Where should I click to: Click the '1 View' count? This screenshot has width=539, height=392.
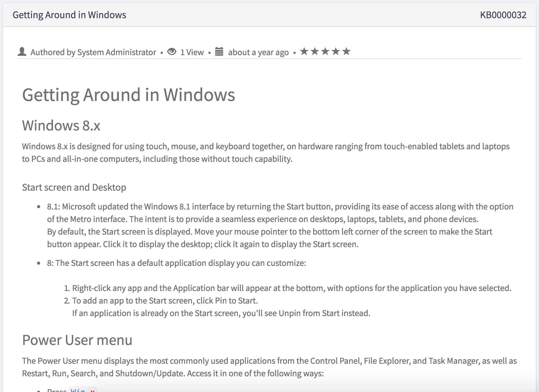(192, 52)
